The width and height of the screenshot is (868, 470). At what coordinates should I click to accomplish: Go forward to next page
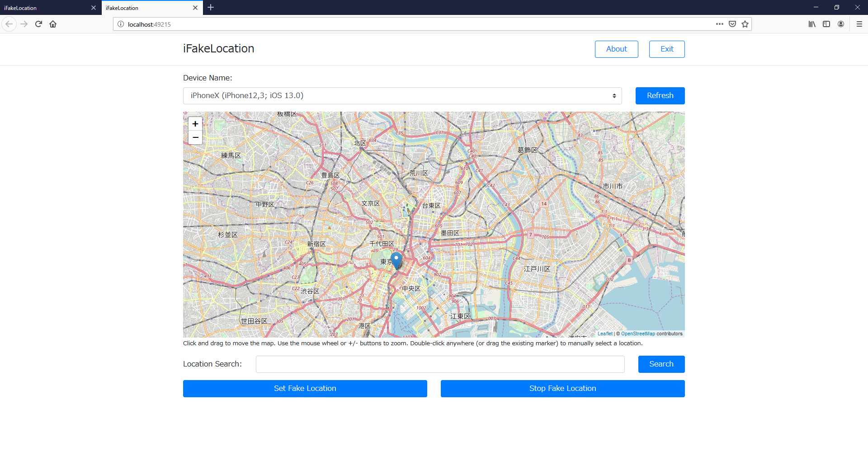point(24,24)
